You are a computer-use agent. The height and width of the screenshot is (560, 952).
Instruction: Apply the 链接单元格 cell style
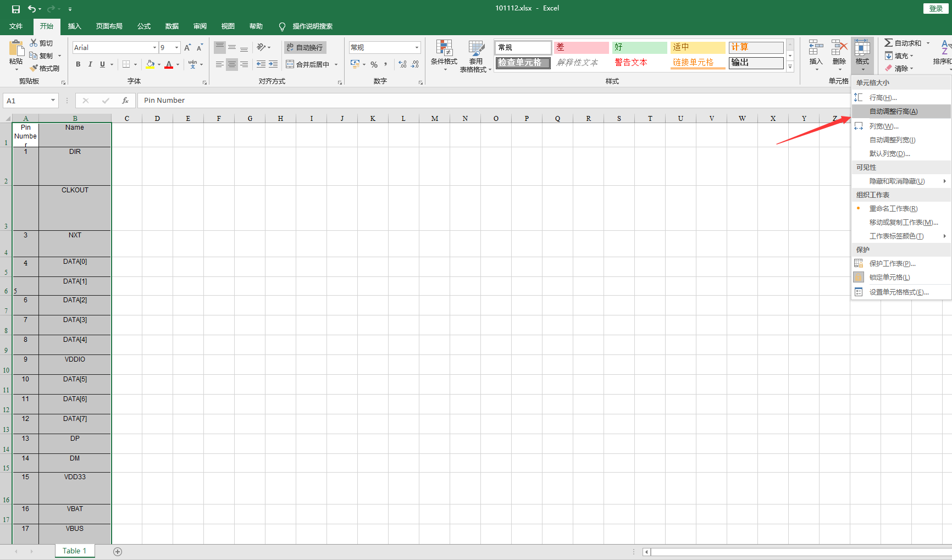698,63
